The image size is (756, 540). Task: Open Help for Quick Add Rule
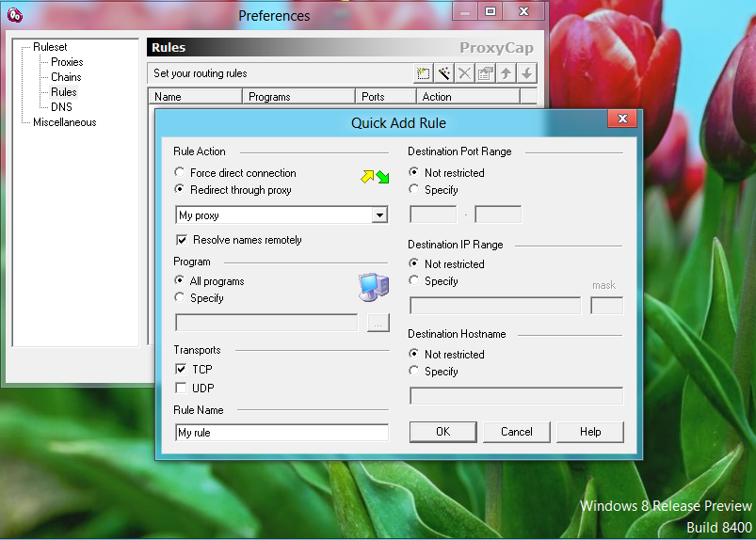pyautogui.click(x=590, y=432)
